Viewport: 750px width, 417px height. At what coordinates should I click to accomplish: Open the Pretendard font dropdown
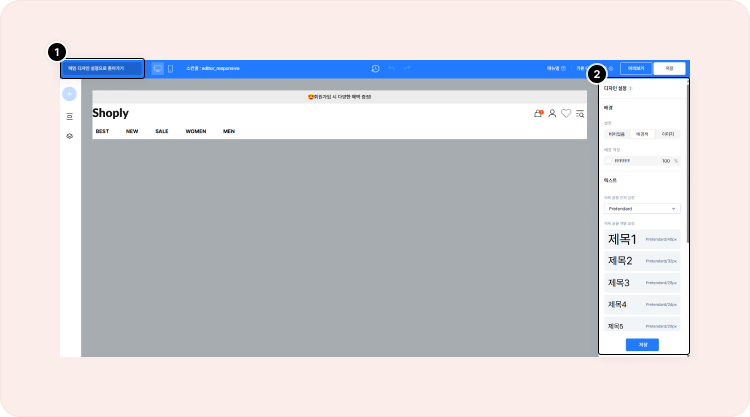pyautogui.click(x=642, y=208)
